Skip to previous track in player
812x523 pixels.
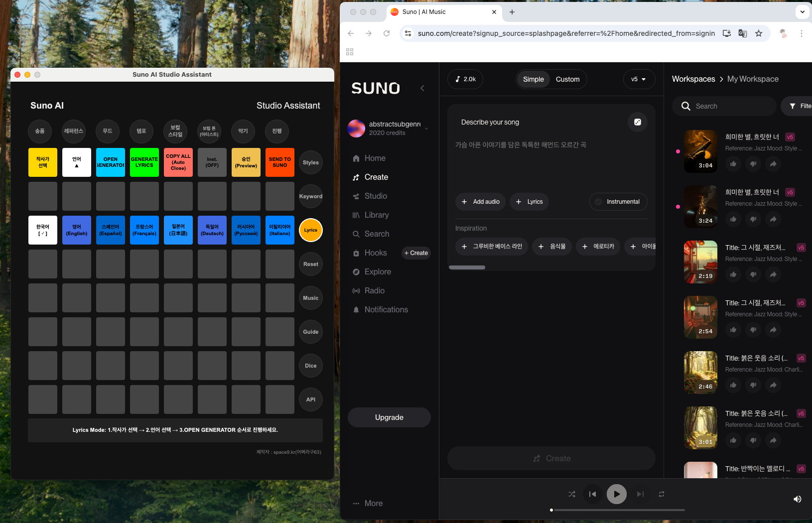(x=592, y=494)
